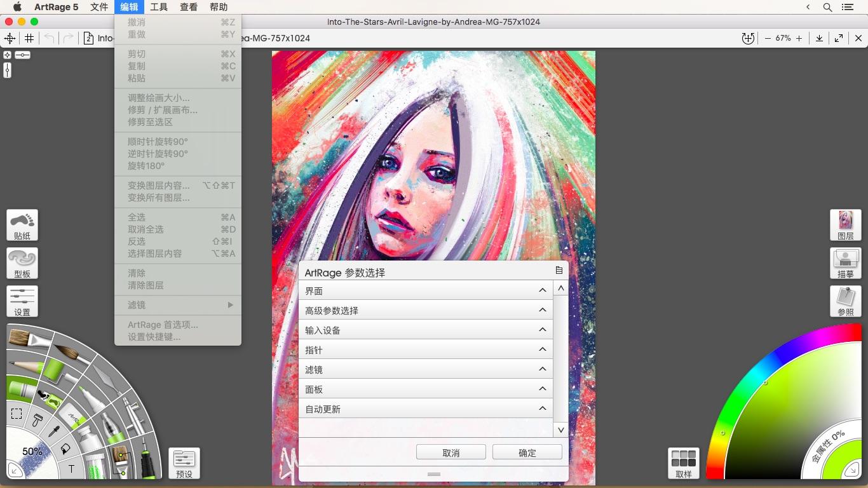This screenshot has height=488, width=868.
Task: Select the Sticker Spray tool
Action: (x=50, y=399)
